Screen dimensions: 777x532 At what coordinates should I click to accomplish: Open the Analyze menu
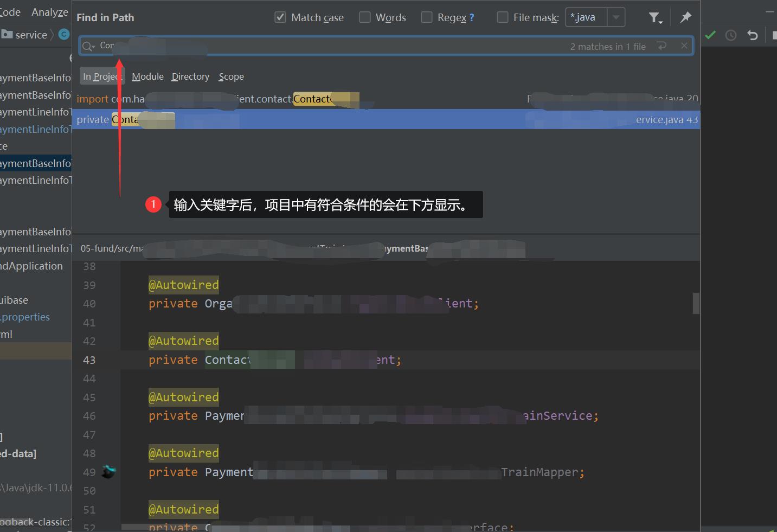coord(50,12)
